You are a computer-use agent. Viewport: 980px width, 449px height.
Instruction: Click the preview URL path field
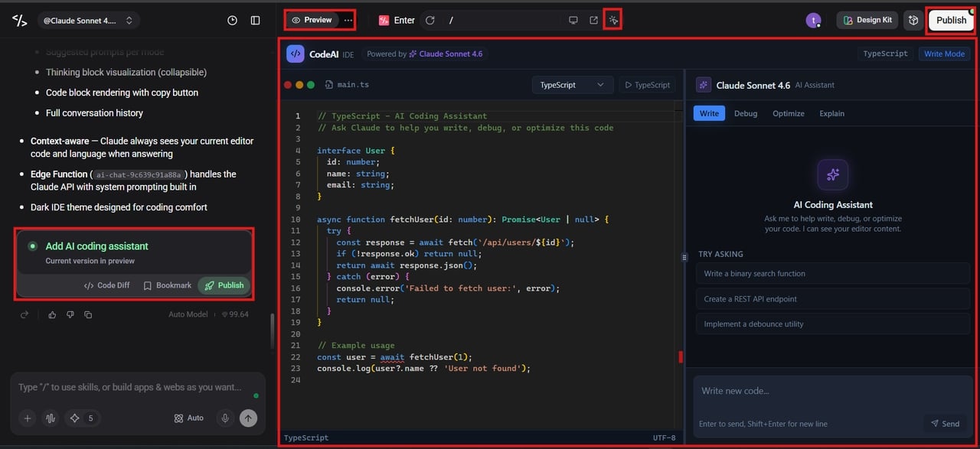(x=501, y=21)
